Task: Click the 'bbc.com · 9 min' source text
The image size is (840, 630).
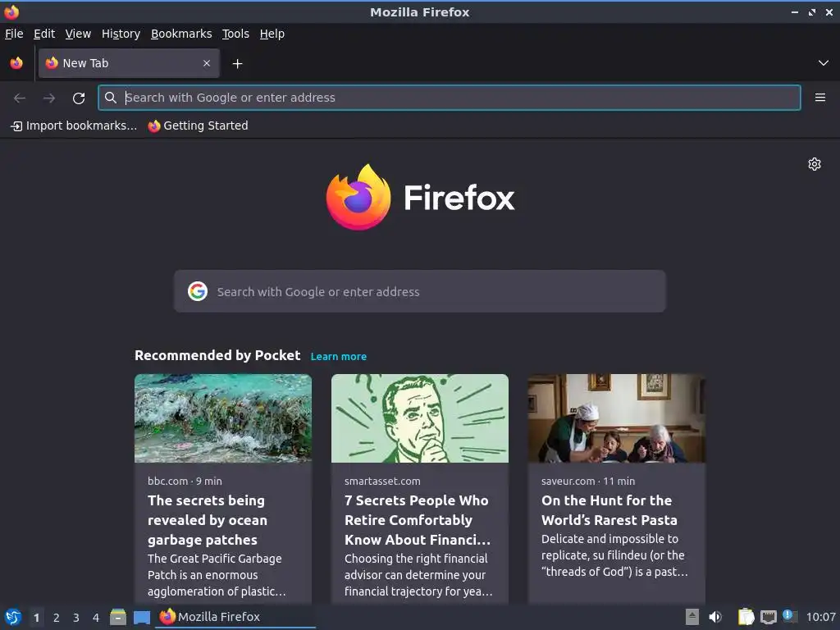Action: 185,481
